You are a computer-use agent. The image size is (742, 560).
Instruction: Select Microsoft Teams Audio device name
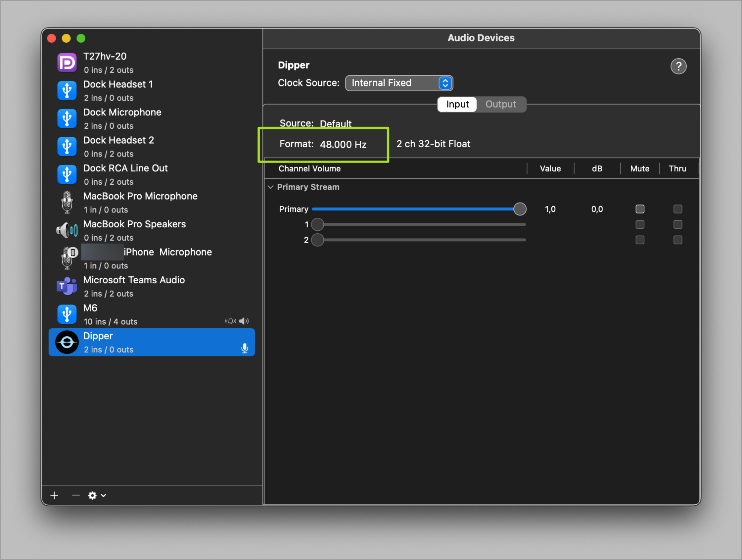(134, 280)
